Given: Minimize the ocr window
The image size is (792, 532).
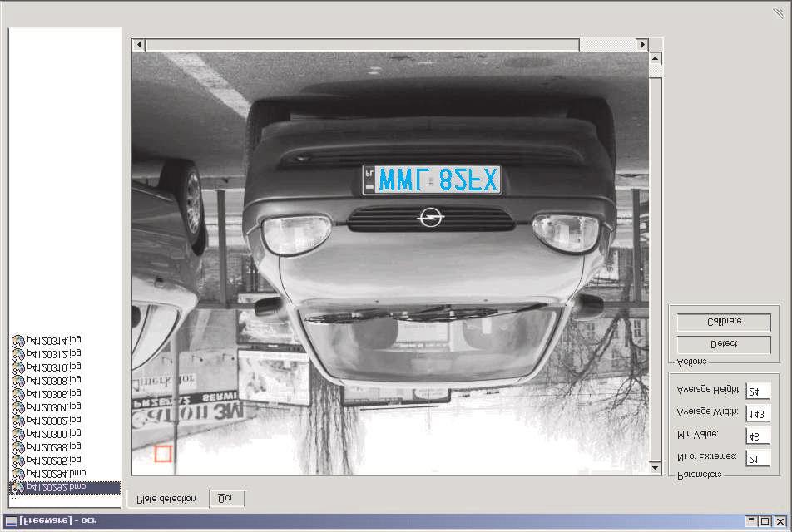Looking at the screenshot, I should coord(751,521).
